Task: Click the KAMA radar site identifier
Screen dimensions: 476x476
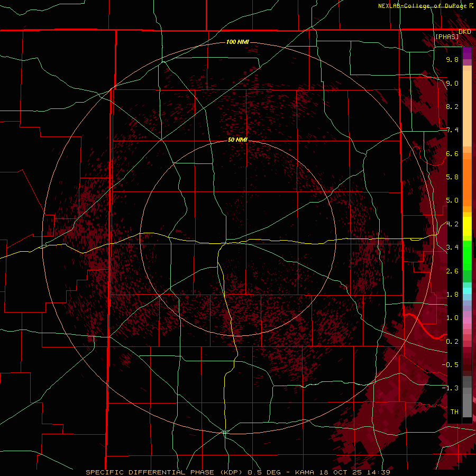Action: point(305,472)
